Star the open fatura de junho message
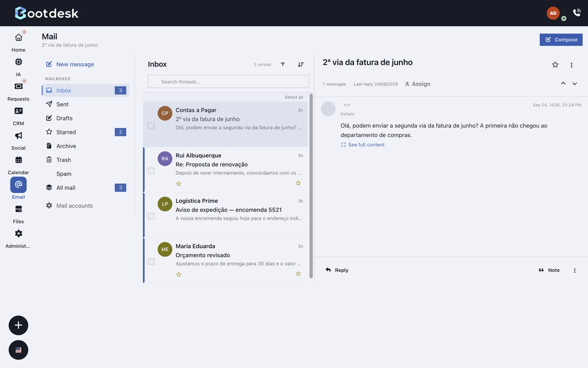 555,65
